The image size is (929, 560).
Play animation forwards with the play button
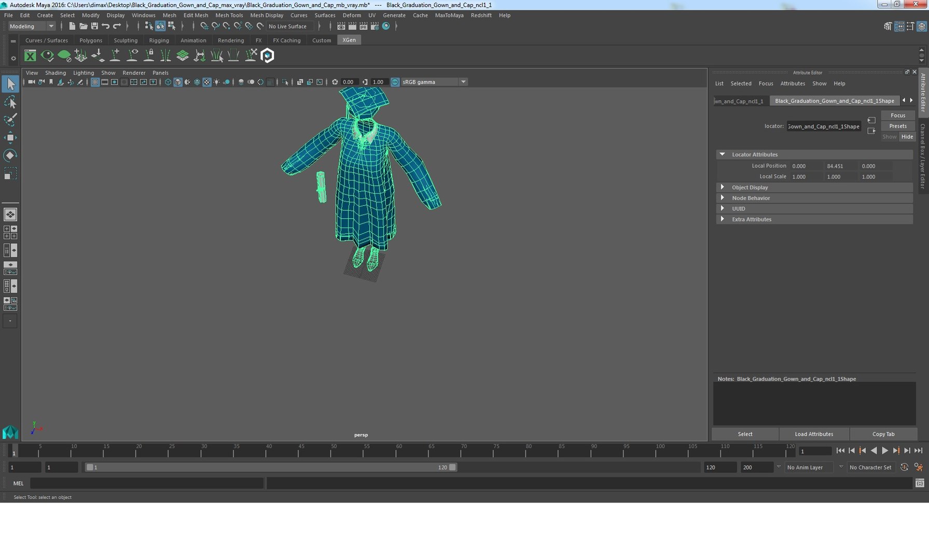coord(885,451)
